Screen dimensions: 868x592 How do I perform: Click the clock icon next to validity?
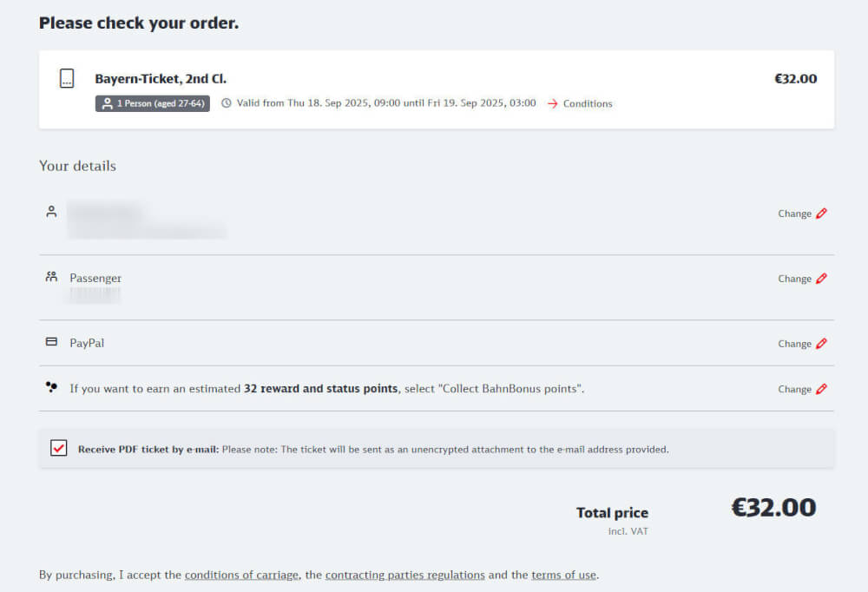click(x=227, y=103)
